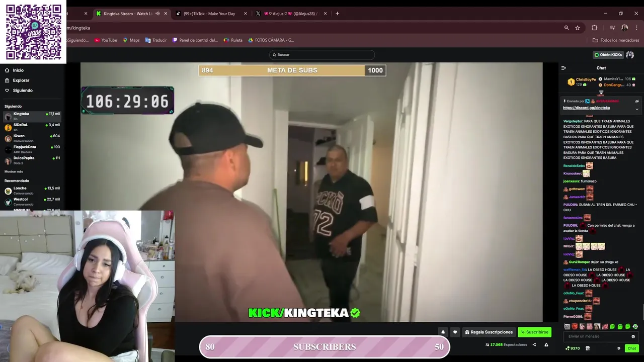View the 9370 KICKs points balance
The height and width of the screenshot is (362, 644).
pyautogui.click(x=573, y=348)
